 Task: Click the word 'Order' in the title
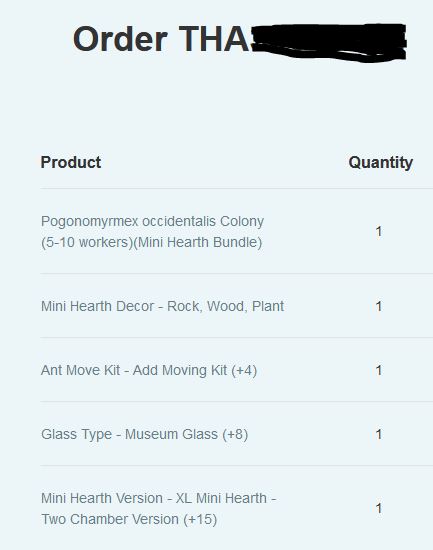[120, 39]
